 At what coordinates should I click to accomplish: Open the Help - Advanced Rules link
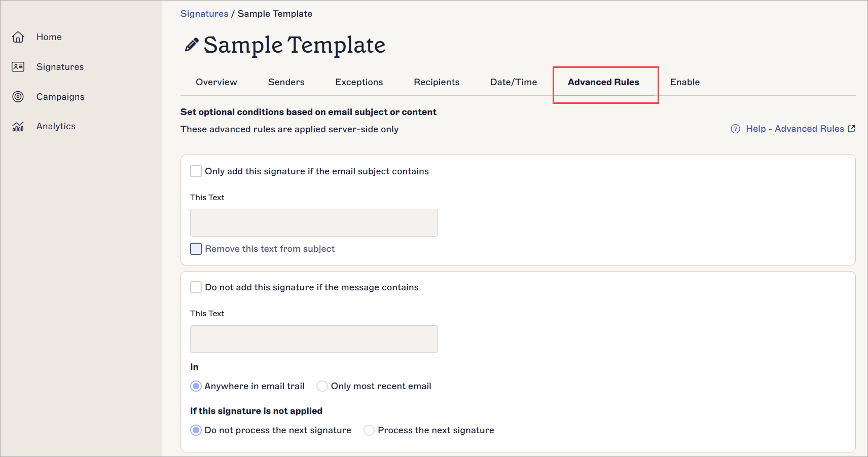794,129
